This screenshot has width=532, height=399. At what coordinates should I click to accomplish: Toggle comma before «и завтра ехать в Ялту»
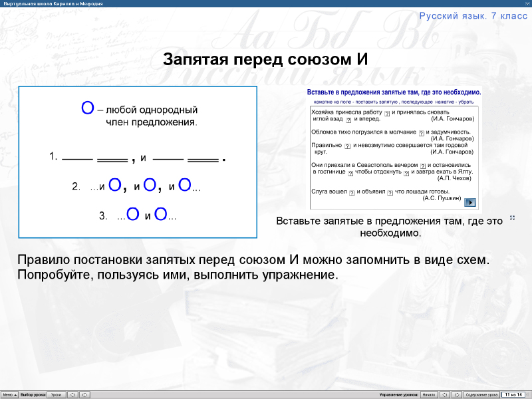[406, 174]
